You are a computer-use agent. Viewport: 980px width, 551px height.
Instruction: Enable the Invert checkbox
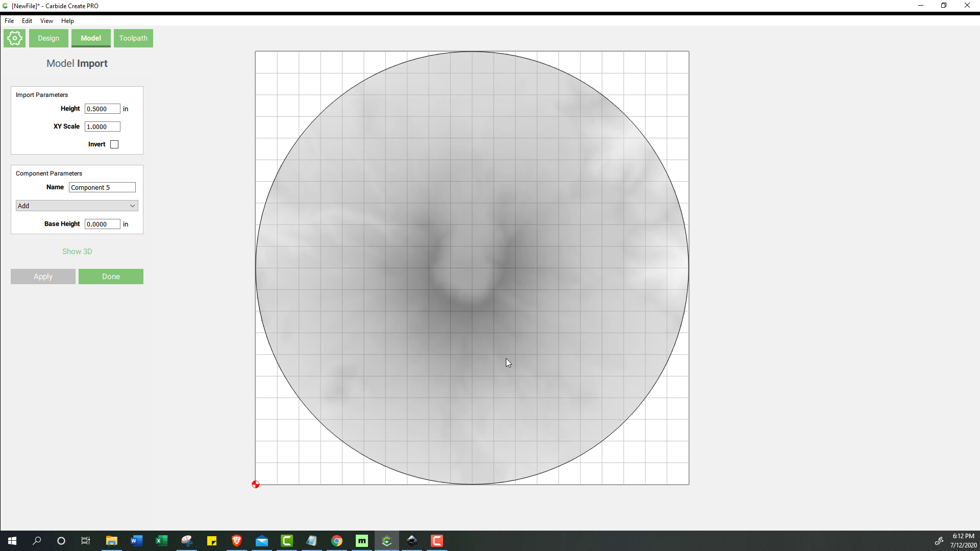(x=114, y=144)
